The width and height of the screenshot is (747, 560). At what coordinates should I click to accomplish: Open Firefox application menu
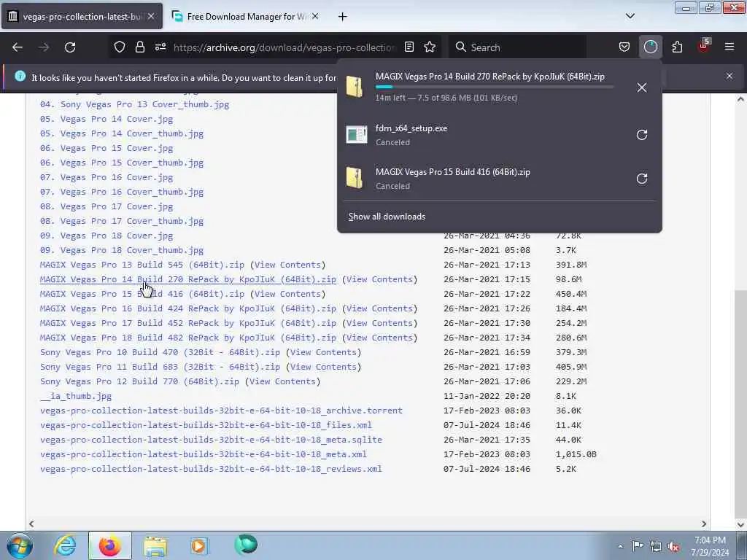[729, 47]
